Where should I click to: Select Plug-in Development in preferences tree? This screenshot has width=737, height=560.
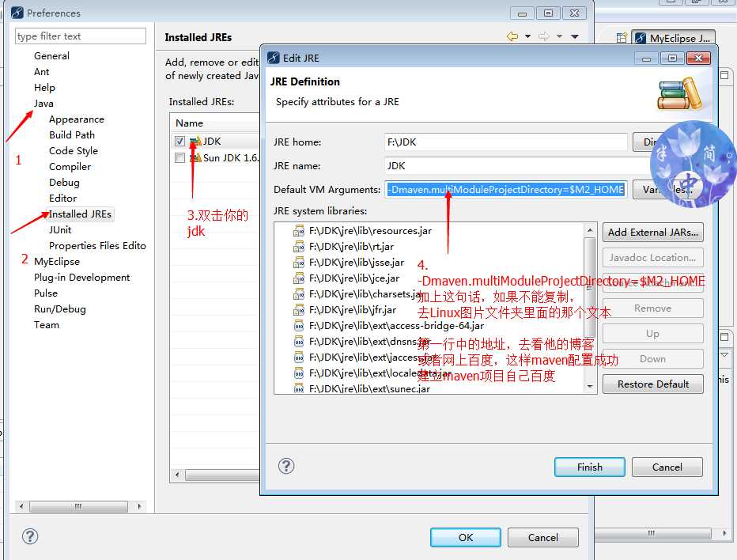81,278
